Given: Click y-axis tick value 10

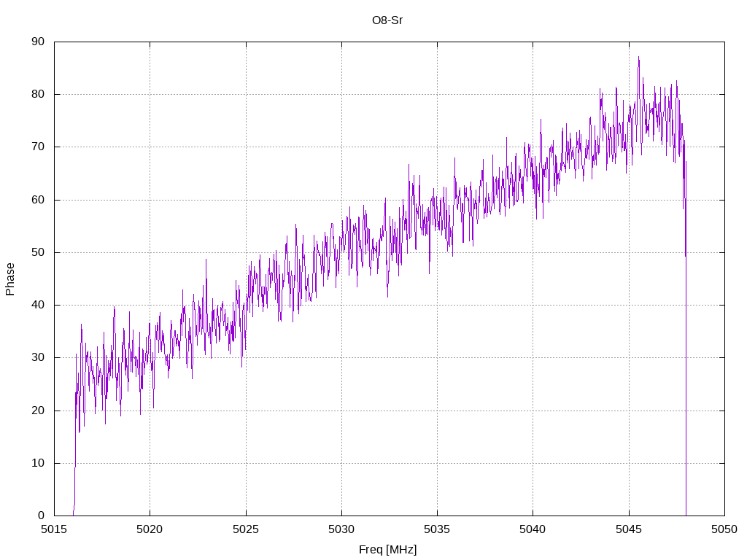Looking at the screenshot, I should pos(38,463).
